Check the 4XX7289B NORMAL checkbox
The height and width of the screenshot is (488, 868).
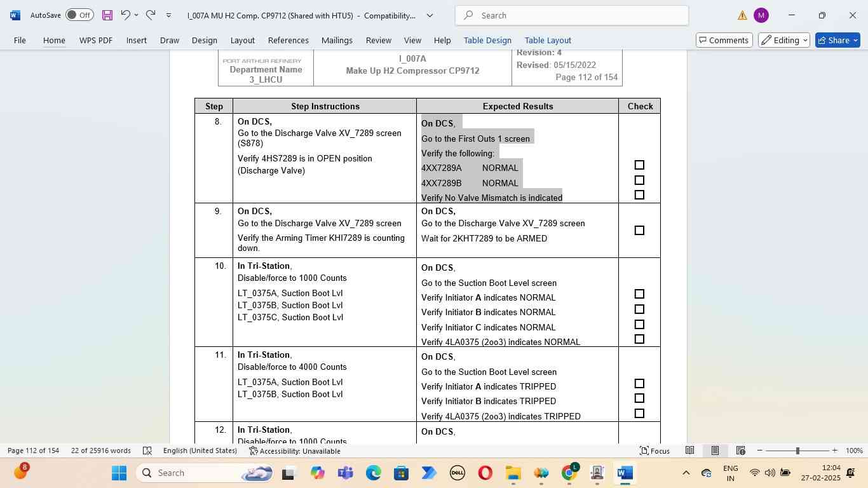click(639, 180)
